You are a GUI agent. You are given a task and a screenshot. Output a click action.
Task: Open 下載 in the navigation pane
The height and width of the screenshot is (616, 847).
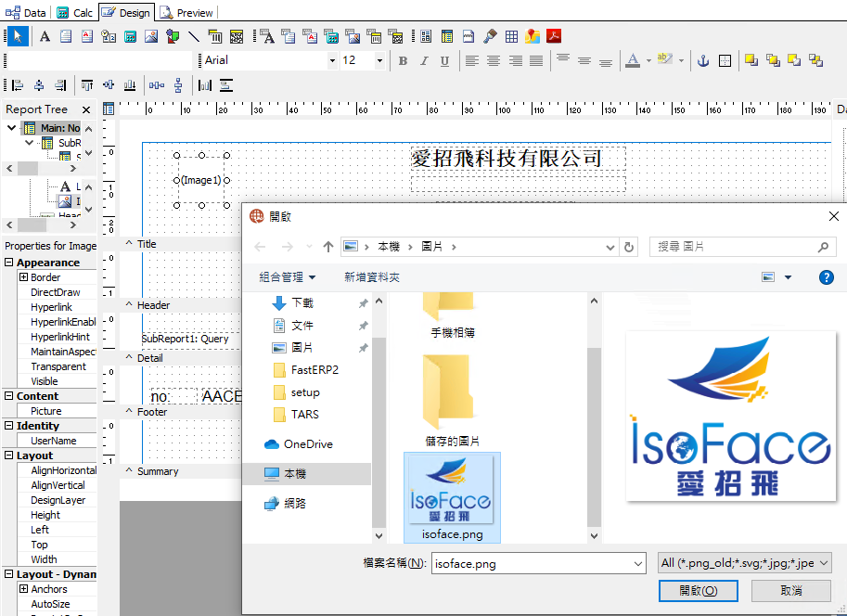(x=302, y=303)
